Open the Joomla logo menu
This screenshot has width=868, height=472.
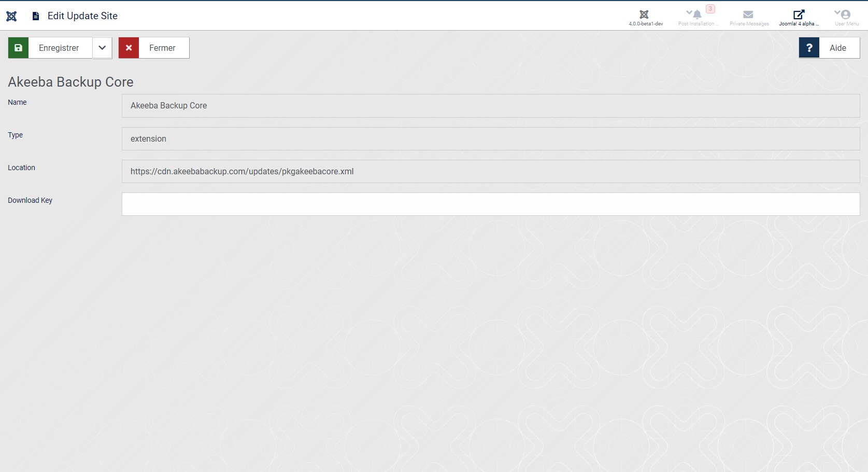[11, 16]
